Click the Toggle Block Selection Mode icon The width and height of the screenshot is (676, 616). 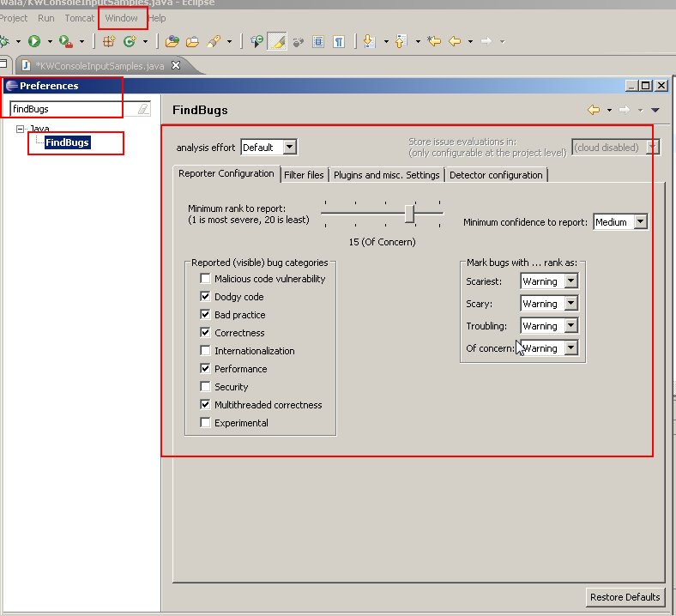click(x=318, y=42)
